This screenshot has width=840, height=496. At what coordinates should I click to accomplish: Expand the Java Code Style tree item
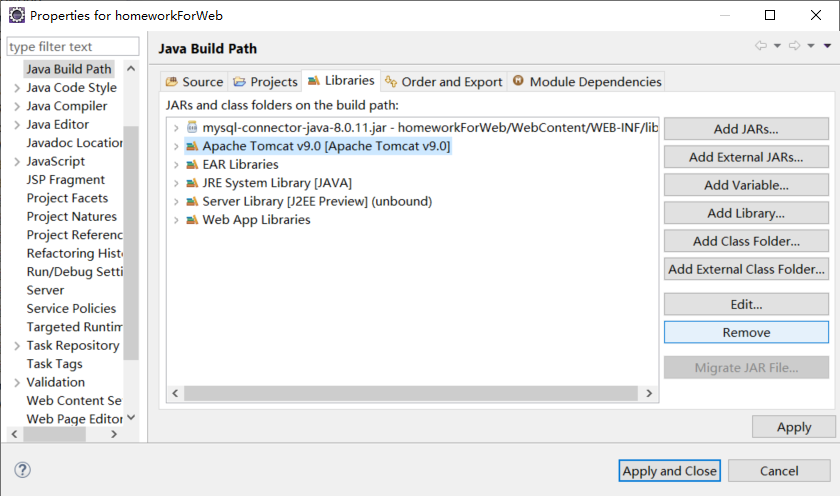[x=17, y=88]
